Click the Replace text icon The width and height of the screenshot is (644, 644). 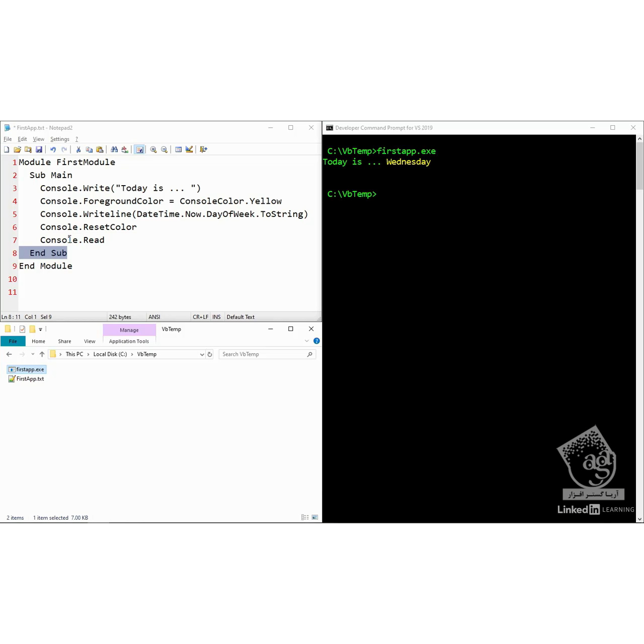125,149
